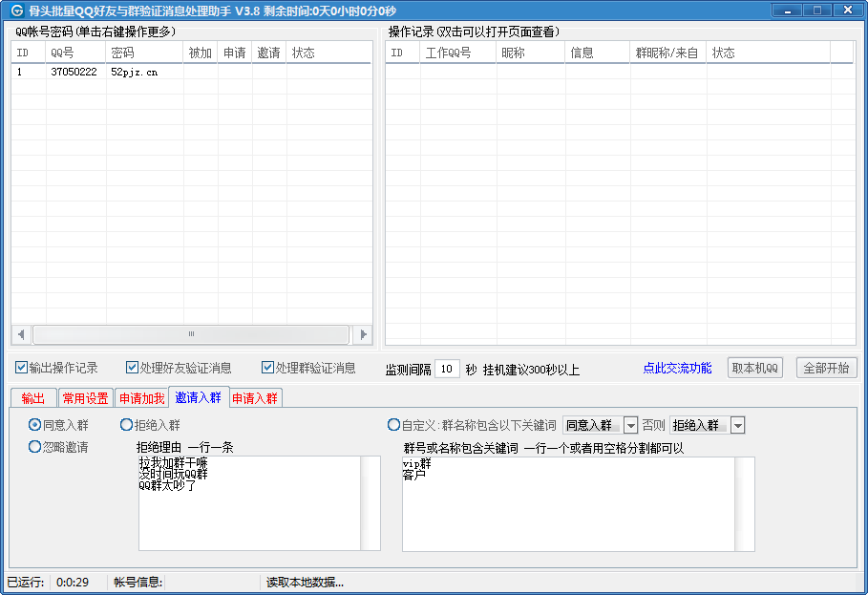Click the left scroll arrow of account list

(21, 334)
